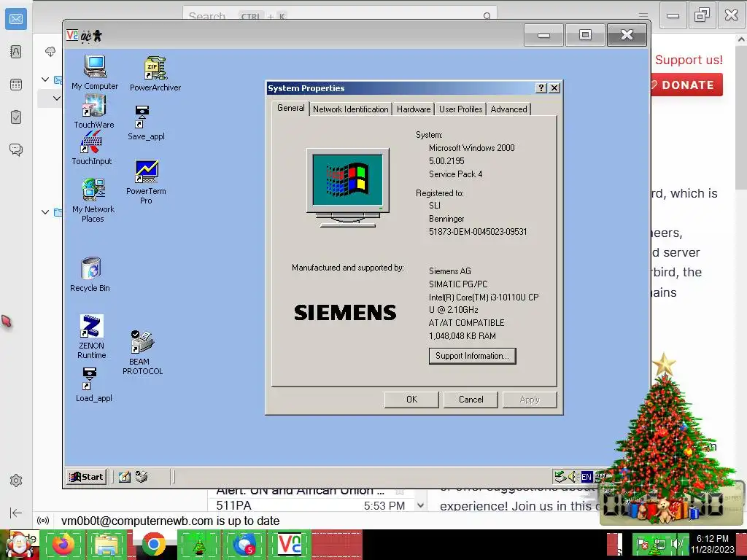Click the online status broadcast icon in the Thunderbird status bar

[x=43, y=521]
